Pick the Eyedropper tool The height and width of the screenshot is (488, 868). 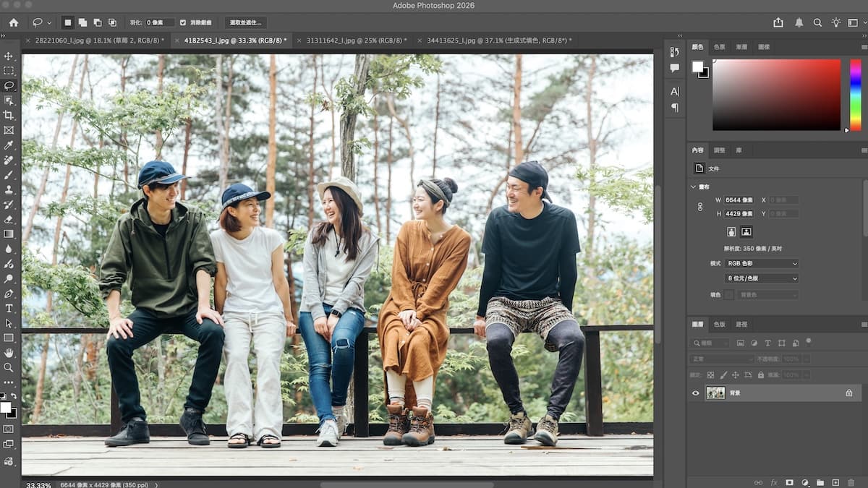(9, 145)
